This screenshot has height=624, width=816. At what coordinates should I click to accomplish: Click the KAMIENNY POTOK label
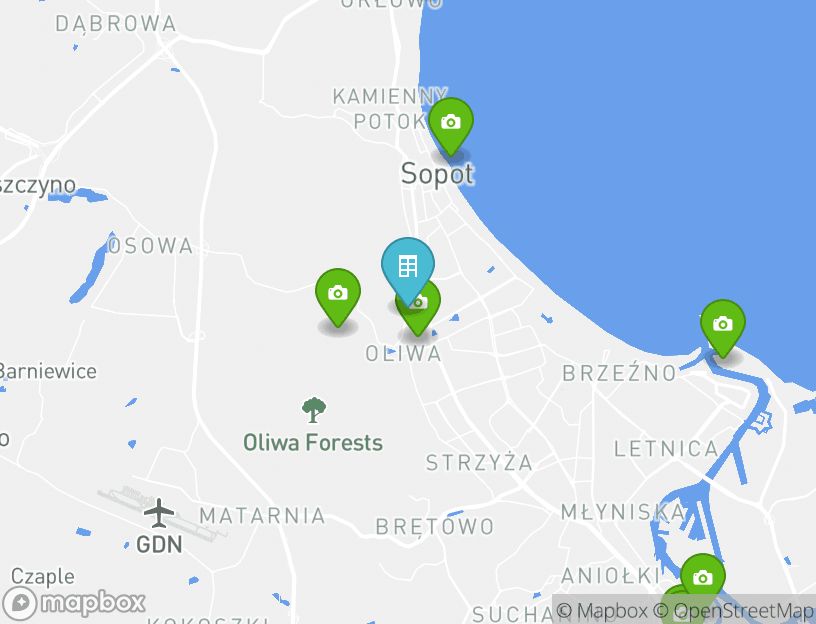click(390, 109)
